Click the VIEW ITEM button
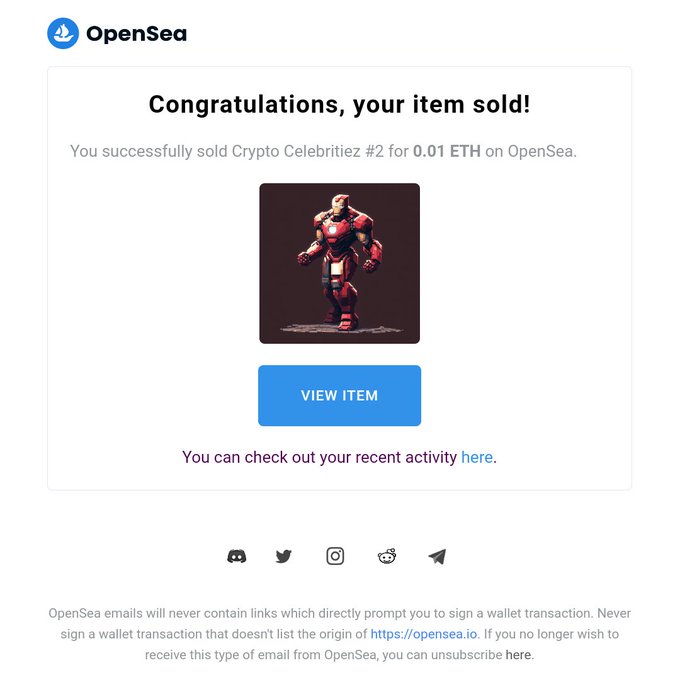Screen dimensions: 680x680 click(340, 396)
